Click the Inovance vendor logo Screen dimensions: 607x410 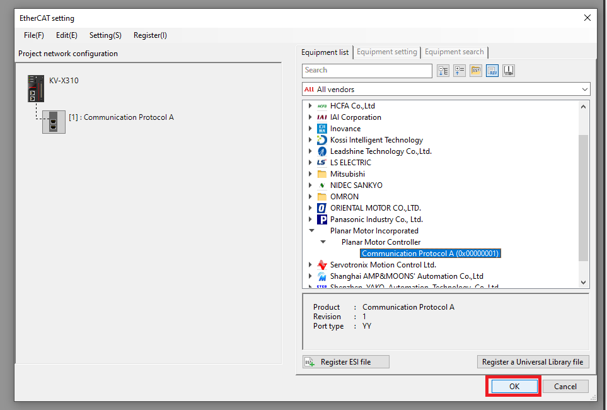click(322, 129)
